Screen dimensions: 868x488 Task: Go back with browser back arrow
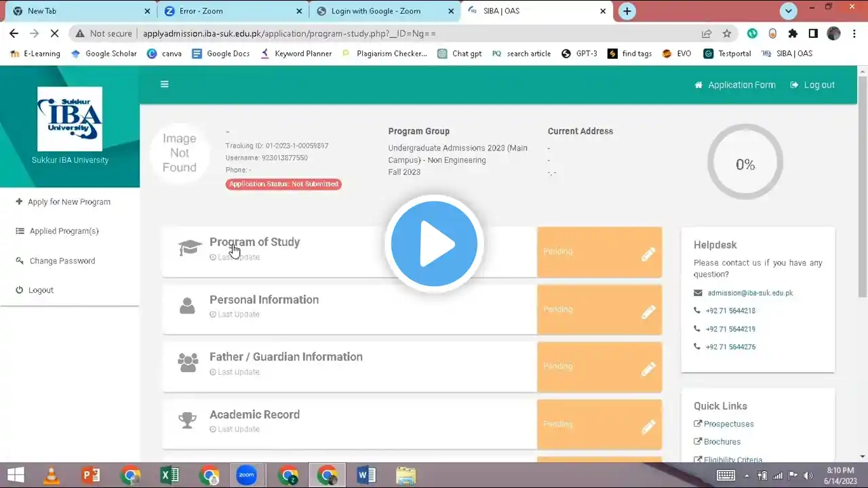tap(14, 33)
